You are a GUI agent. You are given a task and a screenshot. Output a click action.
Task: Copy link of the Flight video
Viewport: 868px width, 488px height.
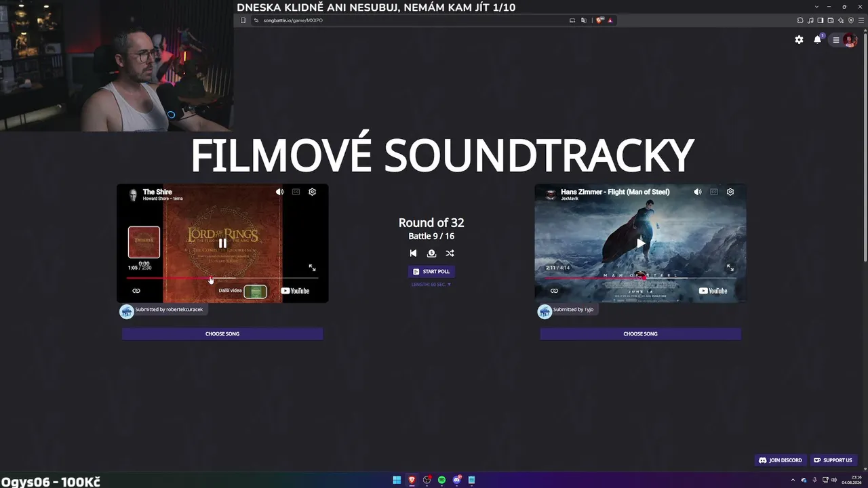[554, 291]
